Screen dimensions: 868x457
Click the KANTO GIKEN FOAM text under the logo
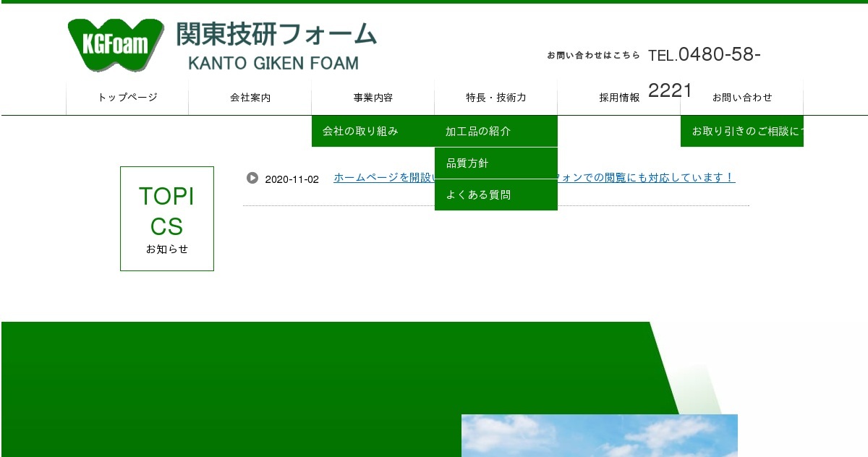(x=273, y=64)
